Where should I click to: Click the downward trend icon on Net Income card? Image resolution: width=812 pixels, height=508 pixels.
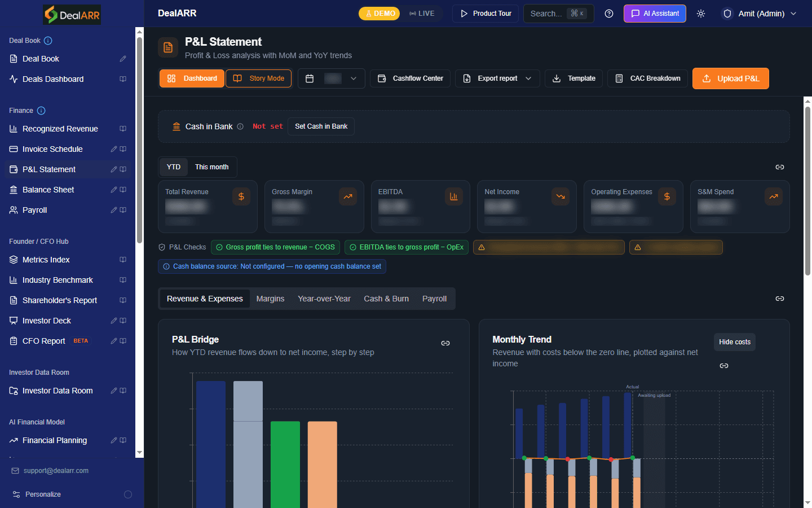561,196
